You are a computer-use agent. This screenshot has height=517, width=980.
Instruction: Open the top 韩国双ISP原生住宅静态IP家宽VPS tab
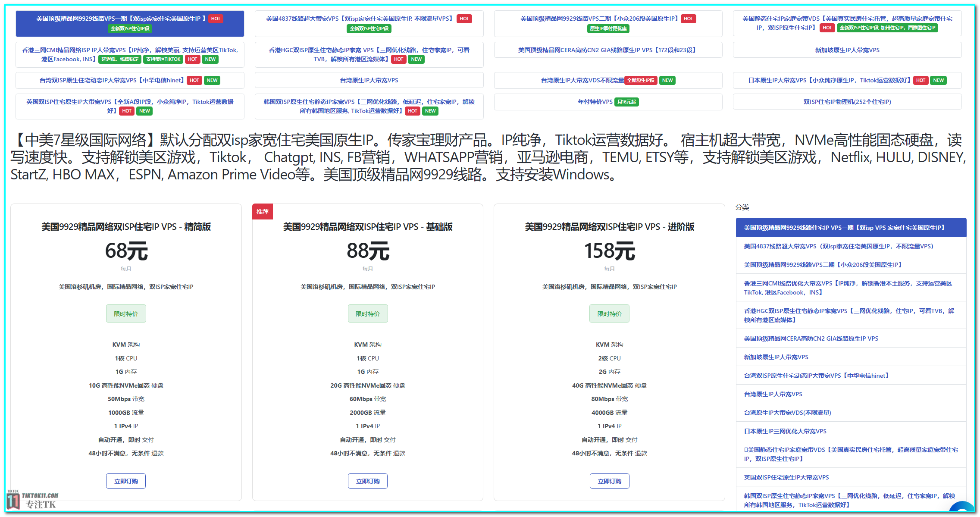pyautogui.click(x=369, y=107)
